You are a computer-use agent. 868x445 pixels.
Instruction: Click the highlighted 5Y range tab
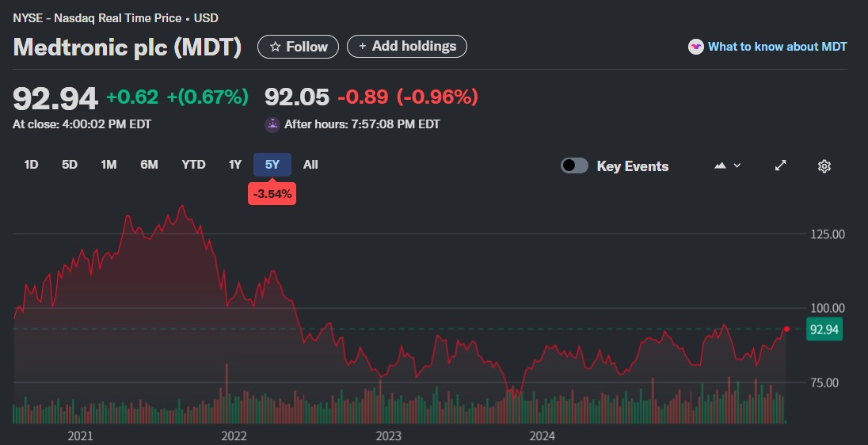(x=272, y=165)
